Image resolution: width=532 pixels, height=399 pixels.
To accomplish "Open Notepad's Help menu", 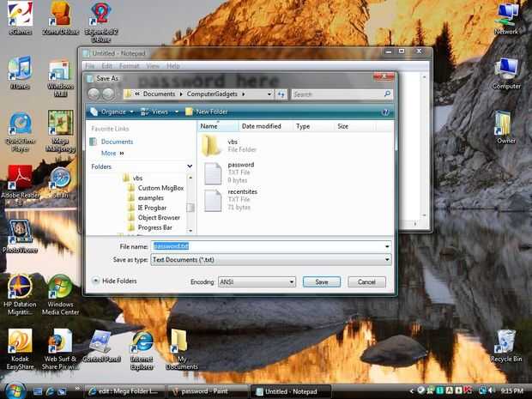I will [x=173, y=66].
